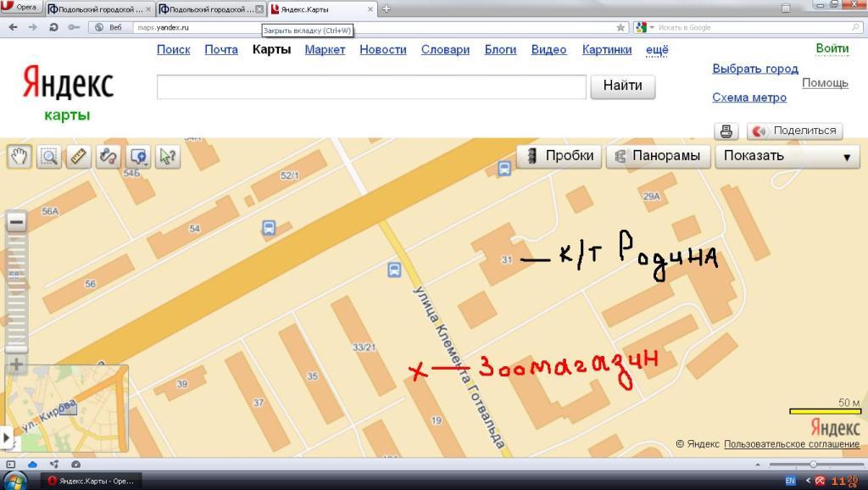Viewport: 868px width, 490px height.
Task: Open the Маркет tab in the Yandex menu
Action: pyautogui.click(x=325, y=49)
